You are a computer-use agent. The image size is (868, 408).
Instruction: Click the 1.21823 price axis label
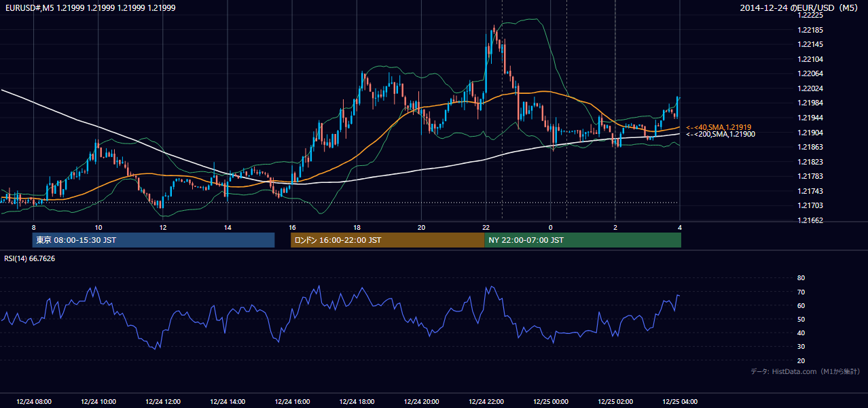[809, 162]
